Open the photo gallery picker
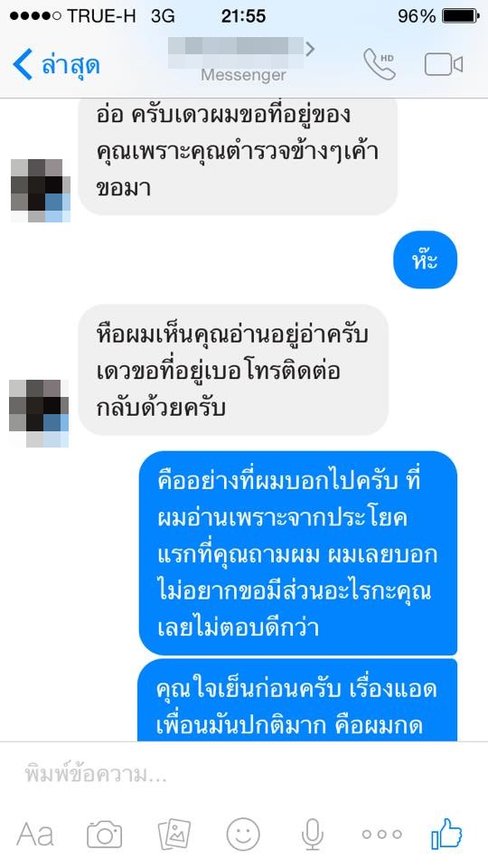 (174, 835)
